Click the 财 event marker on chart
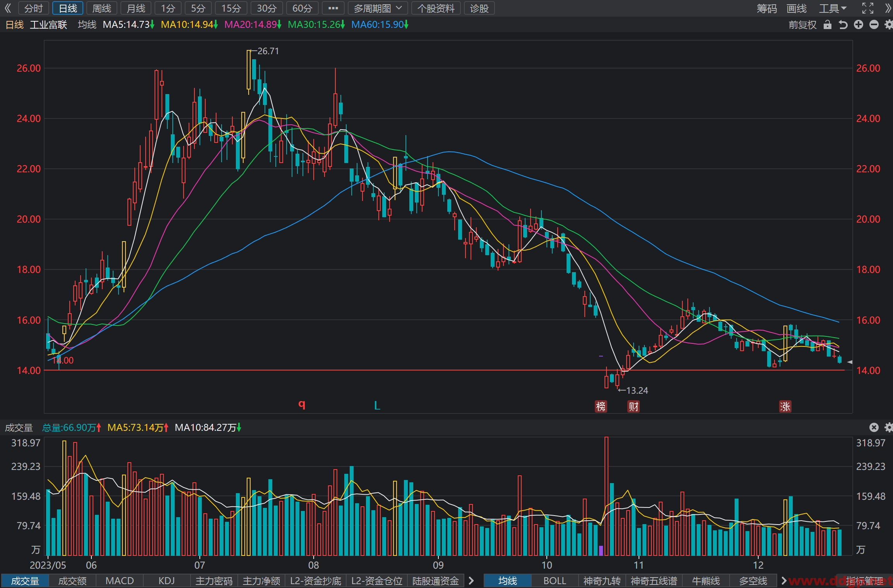 [633, 406]
